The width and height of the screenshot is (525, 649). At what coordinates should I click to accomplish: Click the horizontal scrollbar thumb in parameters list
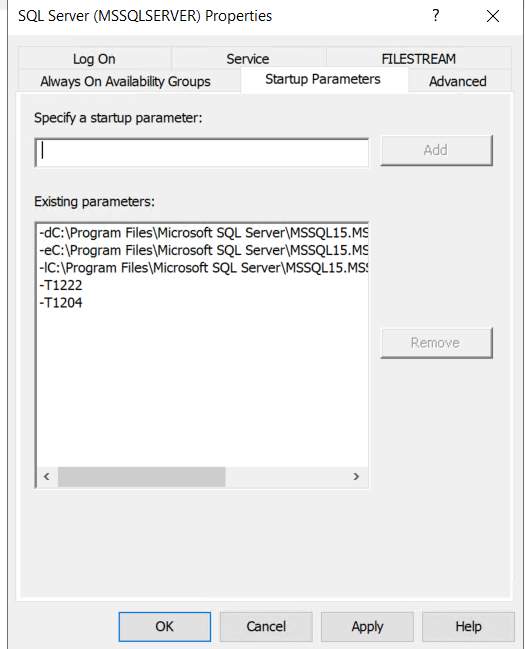point(142,477)
